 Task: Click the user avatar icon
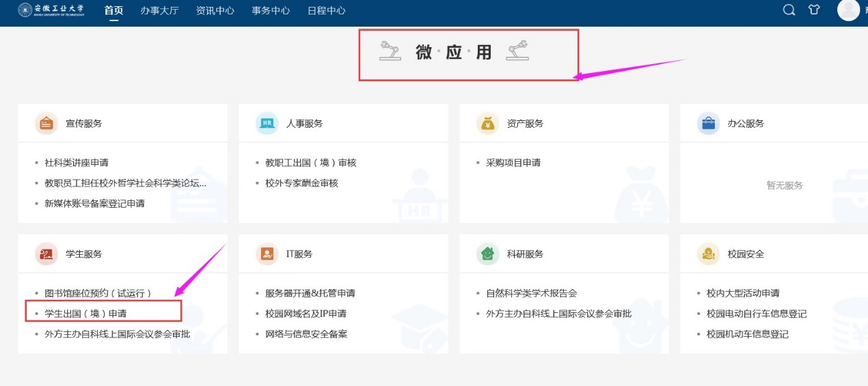pos(848,10)
